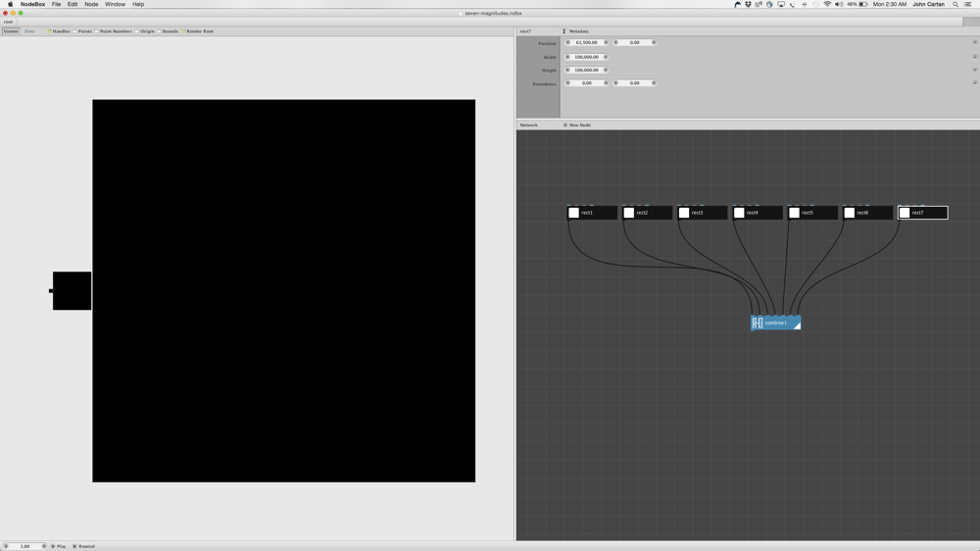980x551 pixels.
Task: Open Notification Center icon
Action: click(x=967, y=4)
